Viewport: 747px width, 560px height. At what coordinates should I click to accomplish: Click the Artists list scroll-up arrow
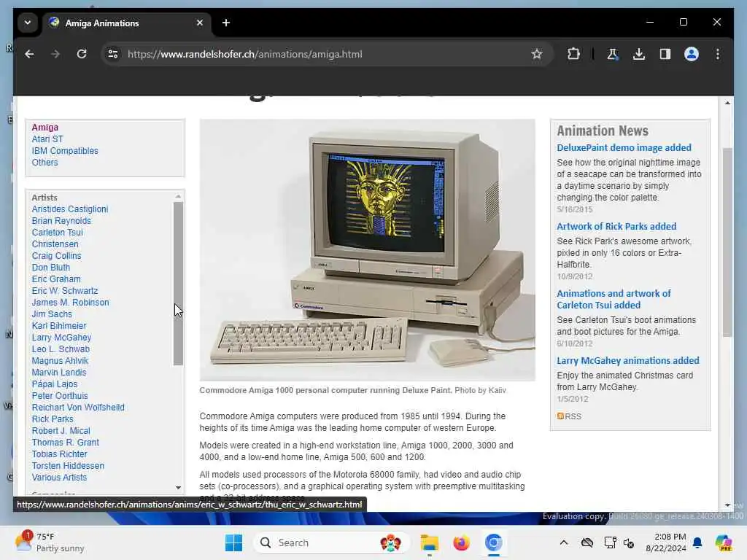coord(178,196)
